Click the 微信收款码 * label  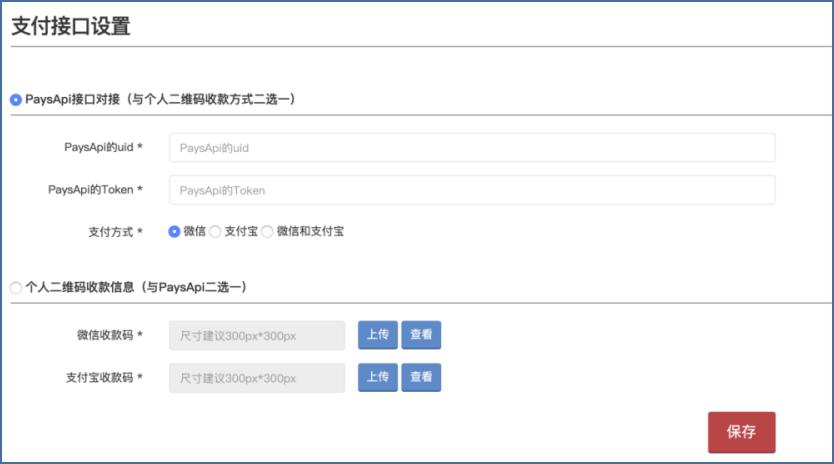(x=110, y=335)
